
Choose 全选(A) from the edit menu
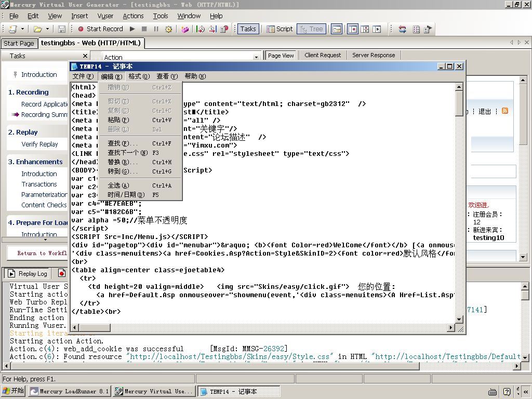point(140,185)
